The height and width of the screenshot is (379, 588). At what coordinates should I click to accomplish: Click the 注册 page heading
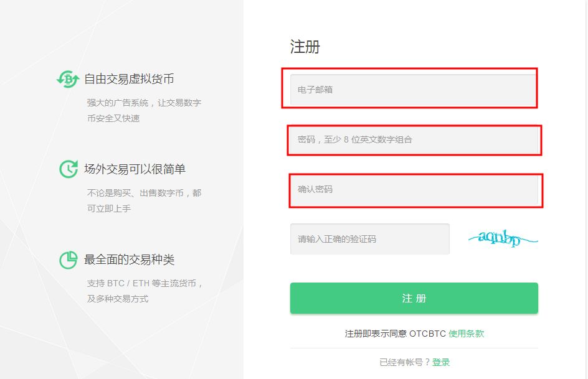[x=305, y=47]
